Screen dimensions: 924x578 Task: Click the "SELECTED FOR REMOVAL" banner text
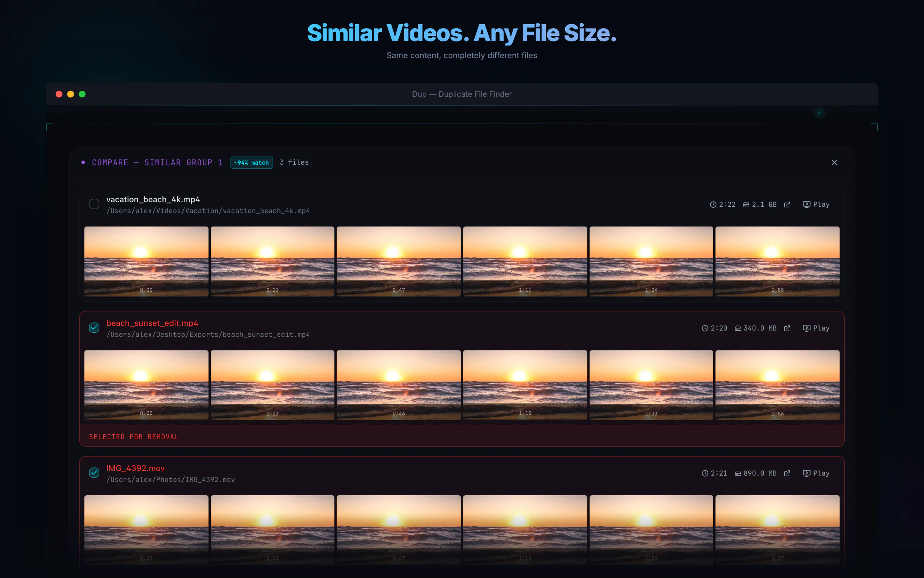coord(134,437)
